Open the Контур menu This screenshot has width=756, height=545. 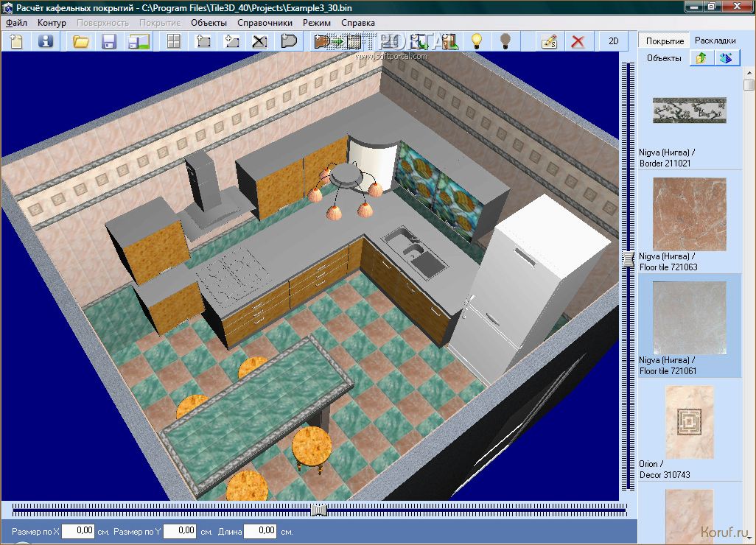point(52,23)
